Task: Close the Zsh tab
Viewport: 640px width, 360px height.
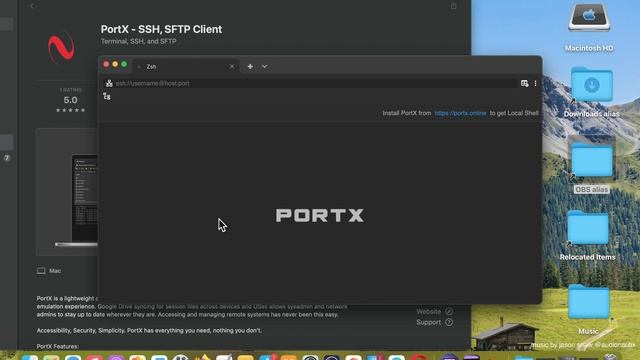Action: point(232,66)
